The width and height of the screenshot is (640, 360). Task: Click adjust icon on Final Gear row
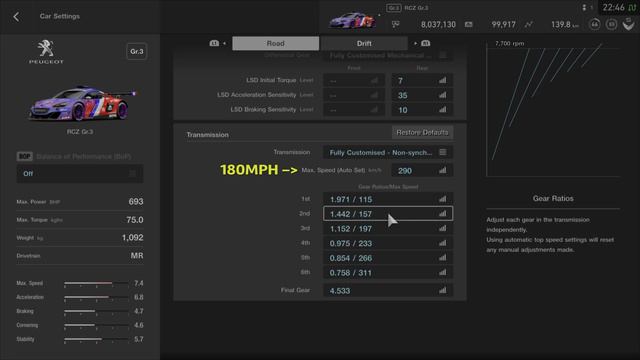click(x=442, y=291)
